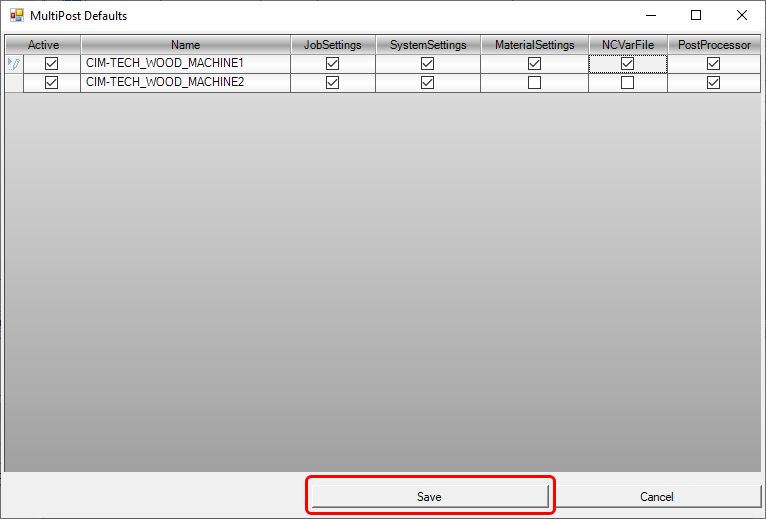Toggle PostProcessor for CIM-TECH_WOOD_MACHINE1
Image resolution: width=766 pixels, height=519 pixels.
click(713, 63)
